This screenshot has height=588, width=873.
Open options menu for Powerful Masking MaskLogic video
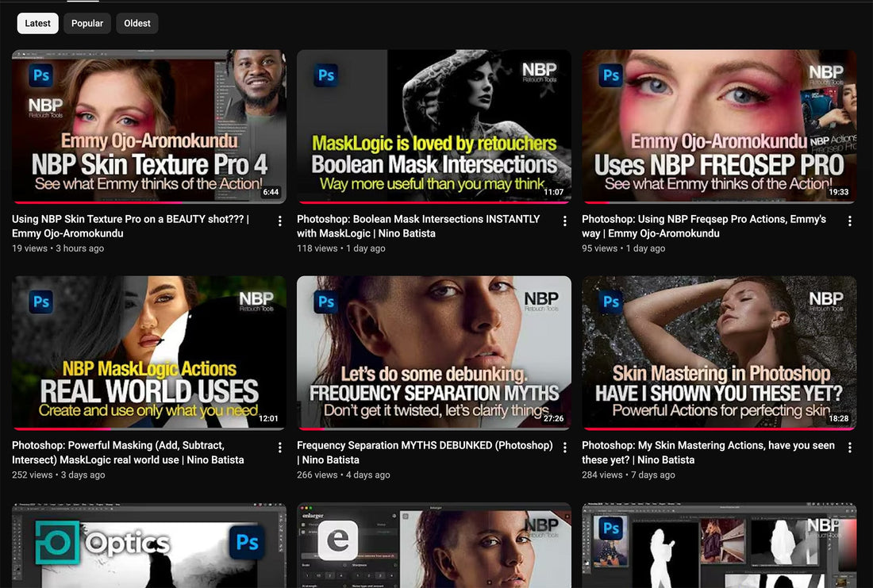pos(279,448)
